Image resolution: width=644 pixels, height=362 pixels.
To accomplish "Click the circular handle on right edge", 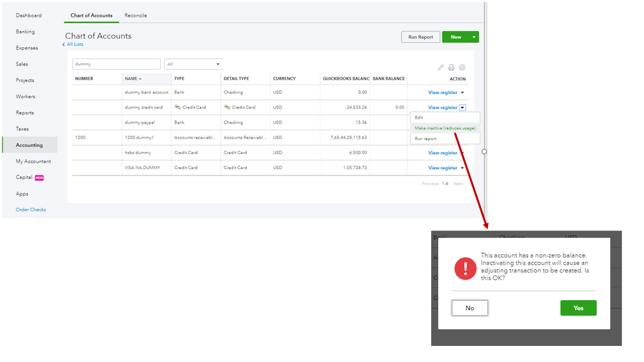I will (484, 152).
